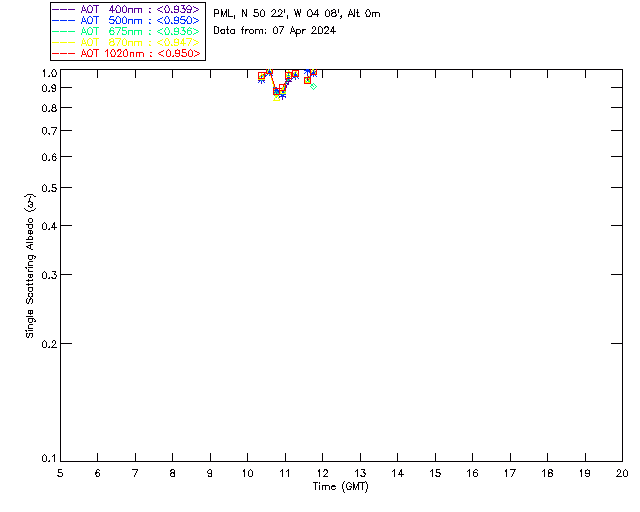This screenshot has height=512, width=640.
Task: Click the yellow triangle marker at the curve minimum
Action: tap(277, 98)
